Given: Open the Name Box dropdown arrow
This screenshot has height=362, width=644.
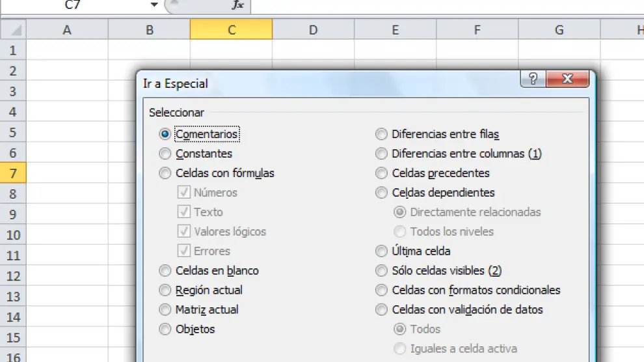Looking at the screenshot, I should [x=154, y=5].
